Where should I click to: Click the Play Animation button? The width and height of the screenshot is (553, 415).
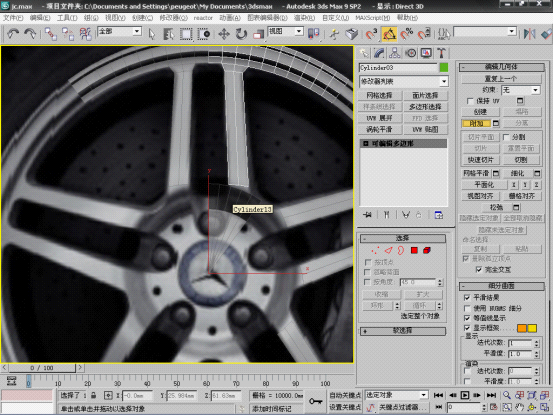point(465,395)
